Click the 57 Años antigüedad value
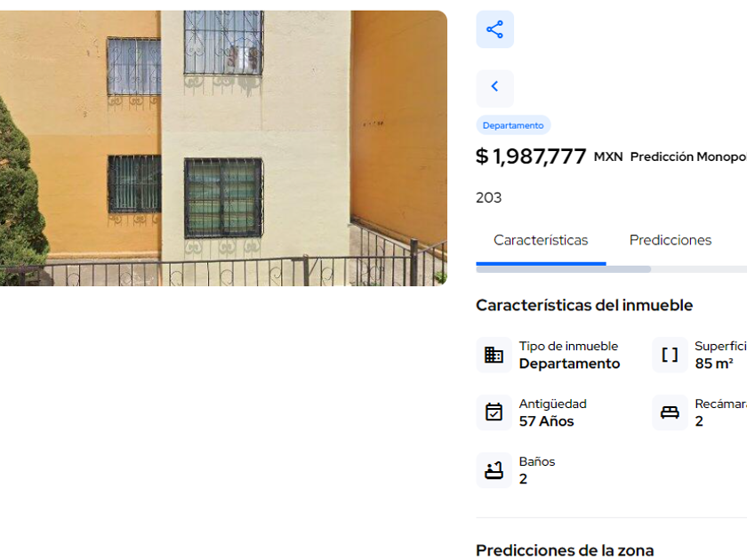 pos(546,421)
